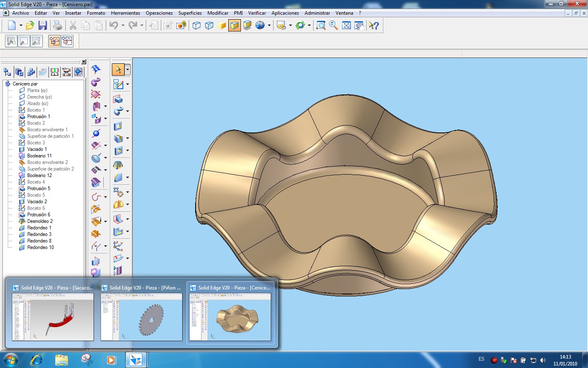The image size is (588, 368).
Task: Open the Archivo menu
Action: [20, 13]
